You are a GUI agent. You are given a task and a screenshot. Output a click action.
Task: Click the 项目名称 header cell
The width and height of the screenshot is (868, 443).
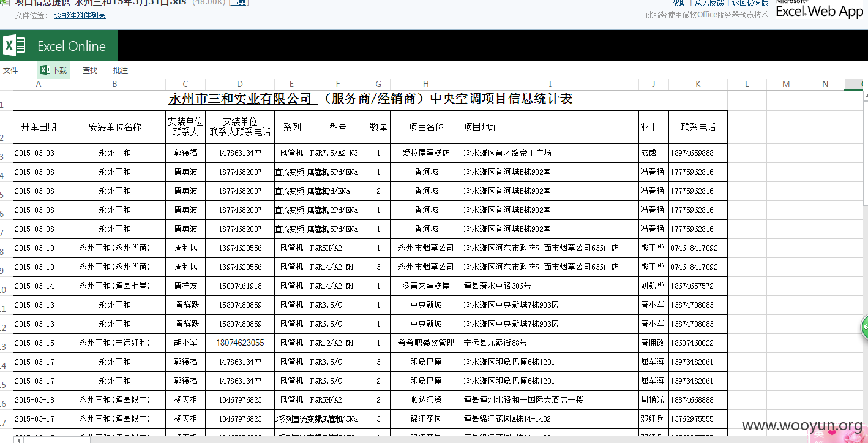[426, 127]
